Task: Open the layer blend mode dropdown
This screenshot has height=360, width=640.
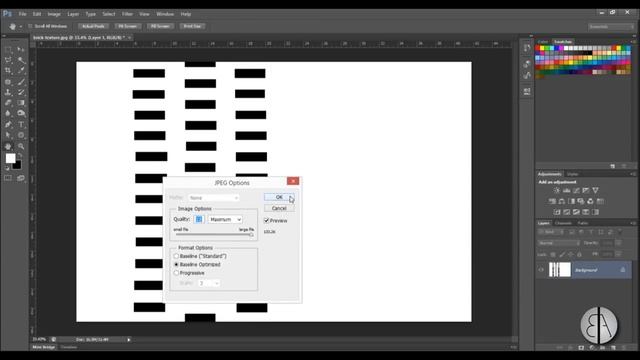Action: tap(558, 243)
